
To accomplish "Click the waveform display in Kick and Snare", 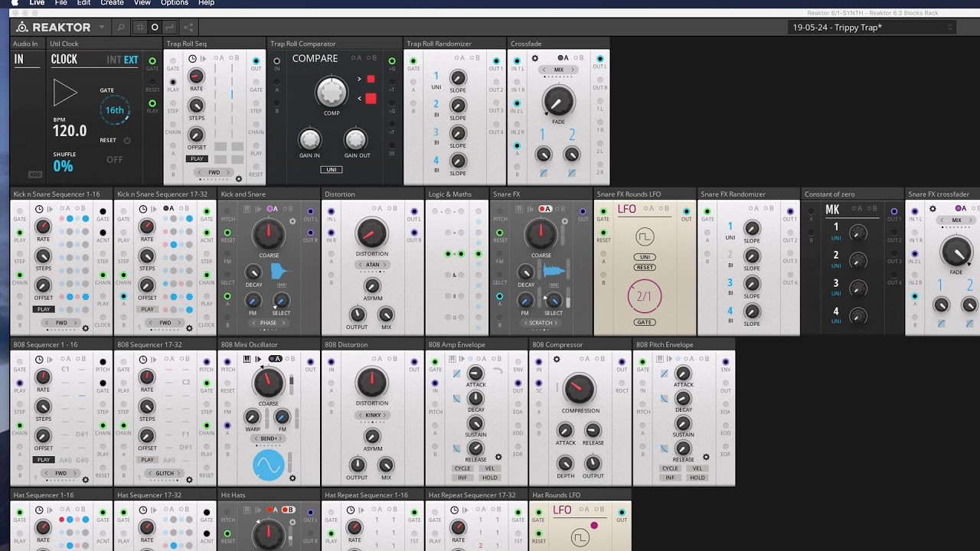I will coord(281,271).
